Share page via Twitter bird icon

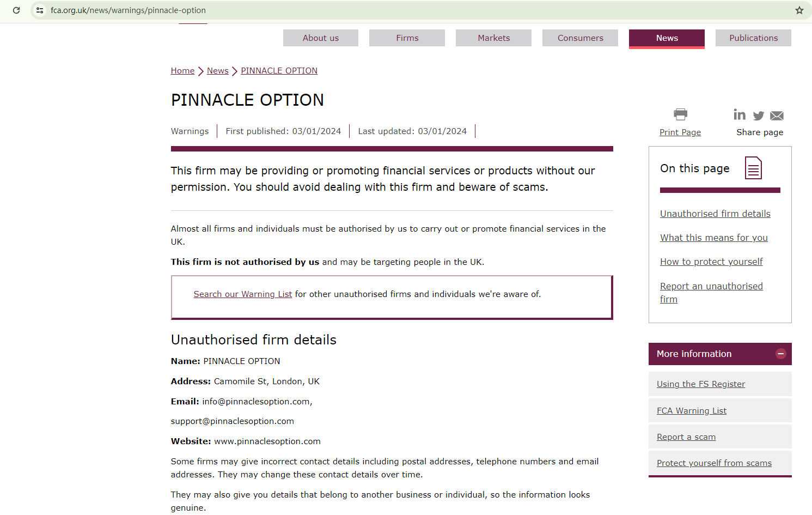coord(758,116)
